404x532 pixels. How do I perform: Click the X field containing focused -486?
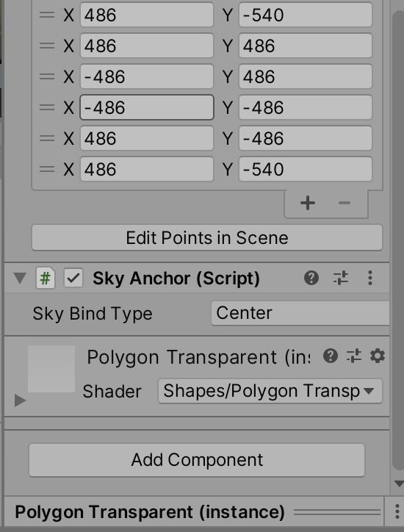[x=147, y=107]
